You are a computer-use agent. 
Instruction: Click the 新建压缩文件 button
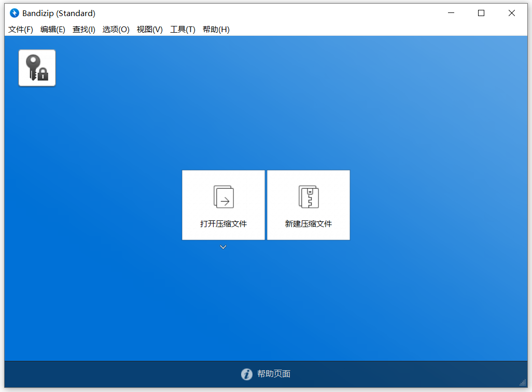click(x=309, y=205)
